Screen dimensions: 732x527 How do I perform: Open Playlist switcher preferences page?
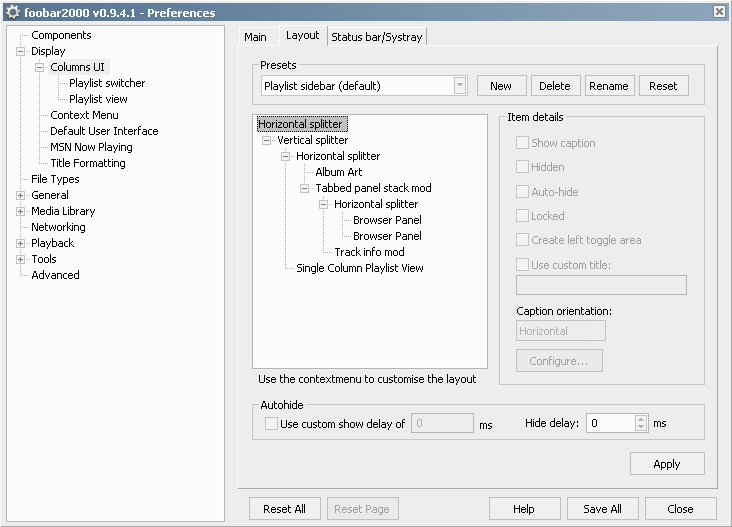[x=107, y=83]
